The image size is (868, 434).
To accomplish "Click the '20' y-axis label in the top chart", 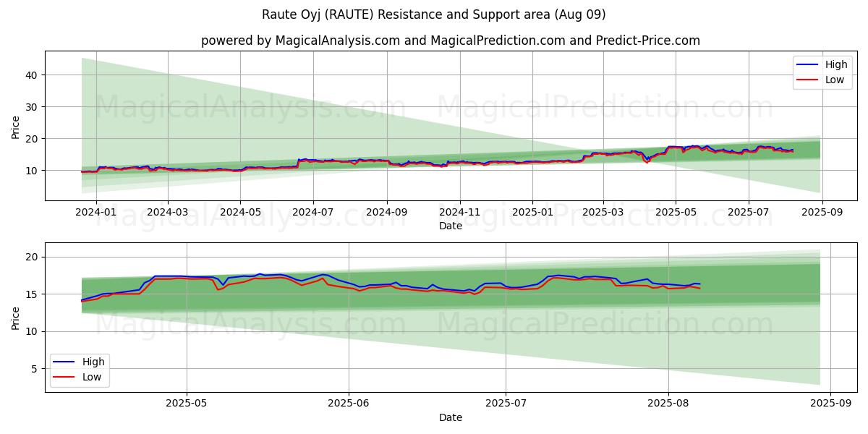I will click(x=33, y=138).
